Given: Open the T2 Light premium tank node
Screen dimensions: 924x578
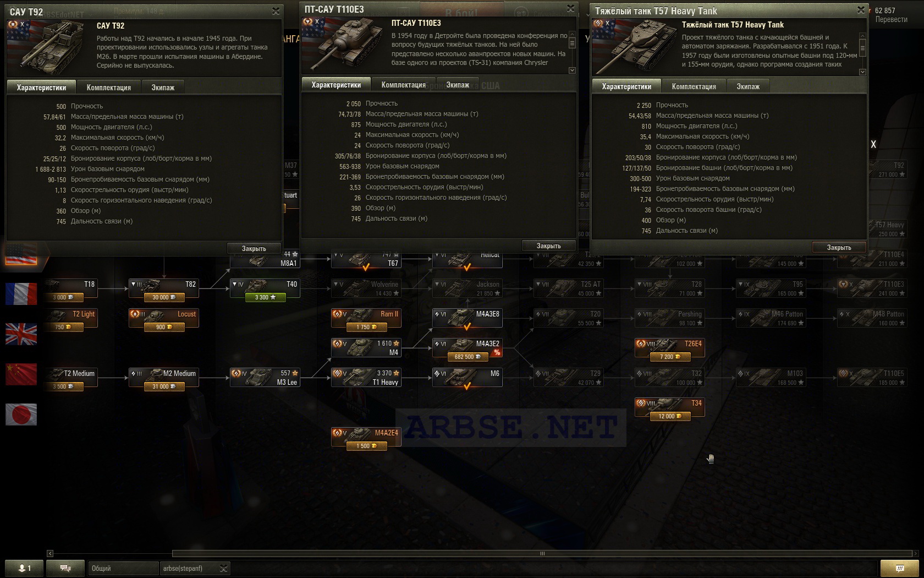Looking at the screenshot, I should (71, 319).
